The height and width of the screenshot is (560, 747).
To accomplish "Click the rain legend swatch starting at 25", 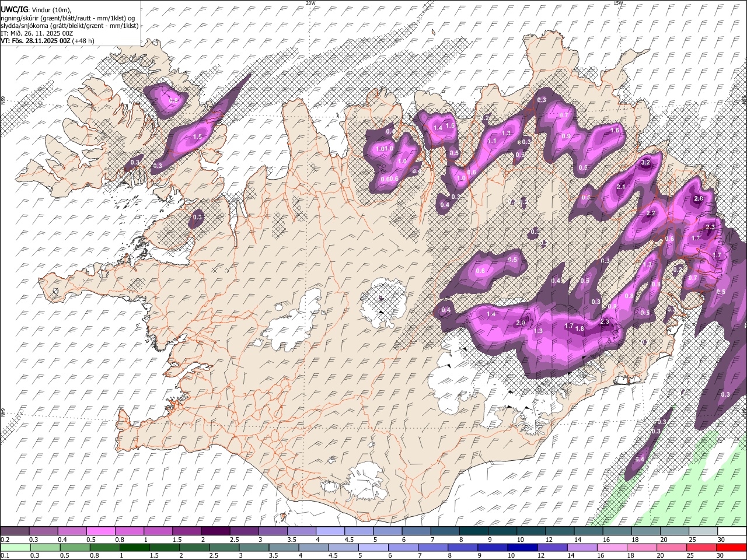I will coord(701,547).
